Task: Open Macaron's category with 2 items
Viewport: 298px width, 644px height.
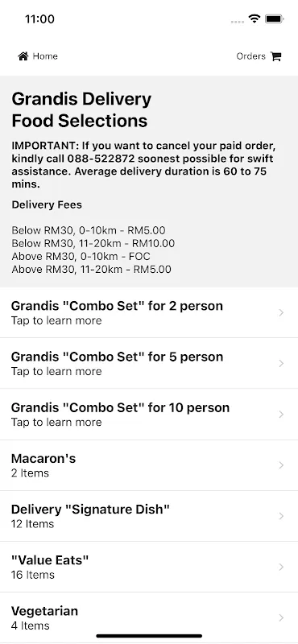Action: (149, 465)
